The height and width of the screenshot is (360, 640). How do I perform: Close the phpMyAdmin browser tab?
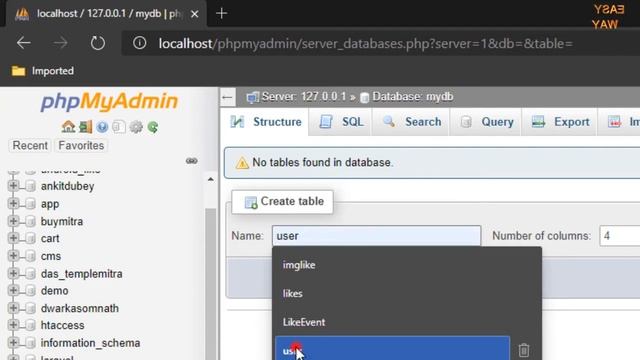[x=195, y=14]
